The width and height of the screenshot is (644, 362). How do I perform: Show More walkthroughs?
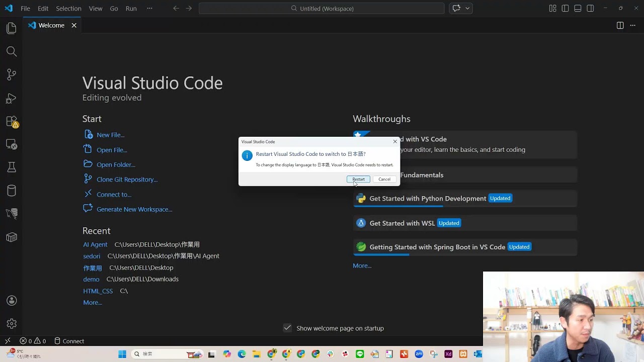coord(362,266)
